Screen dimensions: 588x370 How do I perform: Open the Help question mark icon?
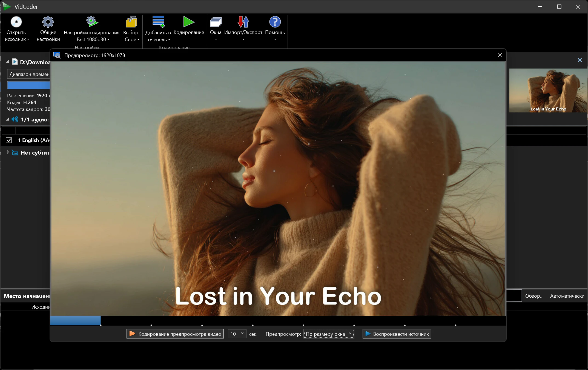click(275, 22)
